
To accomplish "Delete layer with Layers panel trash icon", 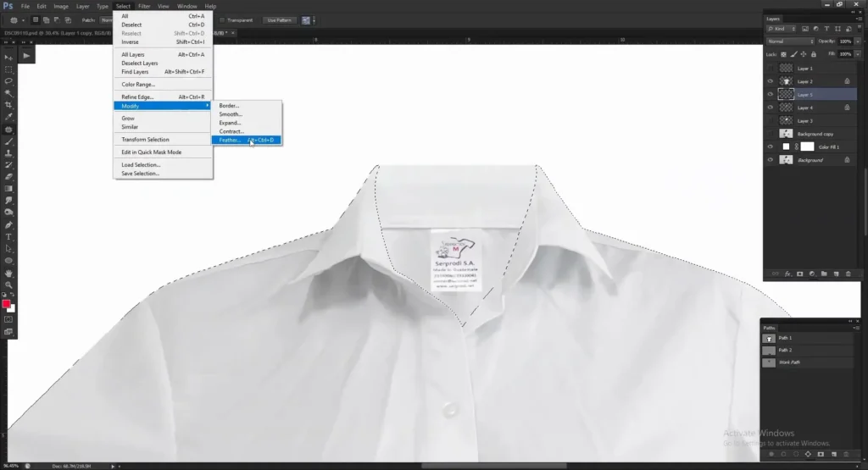I will point(848,274).
